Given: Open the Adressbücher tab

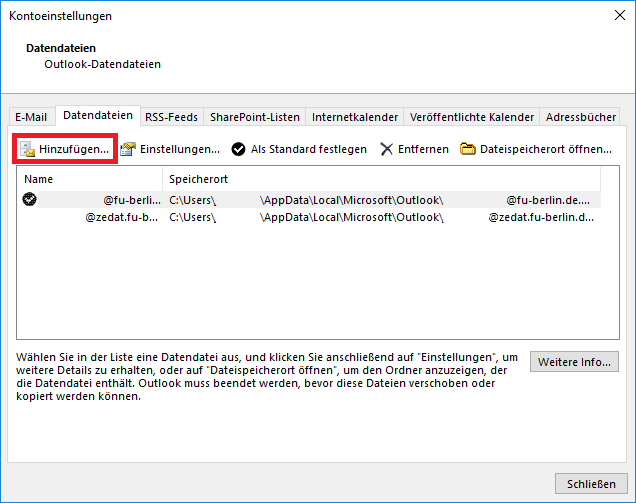Looking at the screenshot, I should coord(580,117).
